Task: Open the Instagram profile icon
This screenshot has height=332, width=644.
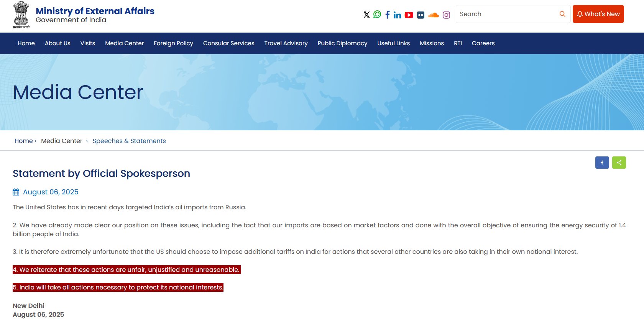Action: click(x=446, y=15)
